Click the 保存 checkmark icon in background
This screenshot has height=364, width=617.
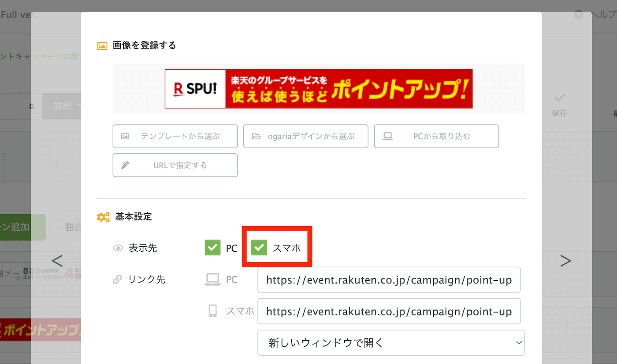pos(559,98)
